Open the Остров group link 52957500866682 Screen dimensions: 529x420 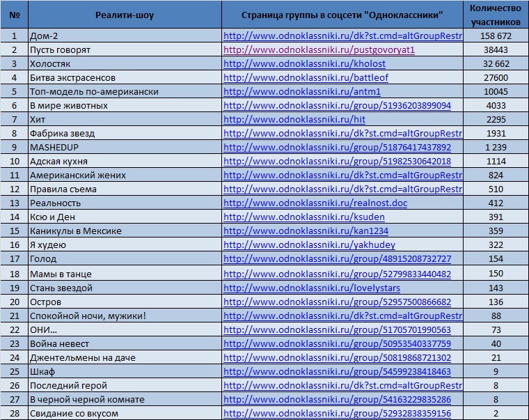point(337,302)
